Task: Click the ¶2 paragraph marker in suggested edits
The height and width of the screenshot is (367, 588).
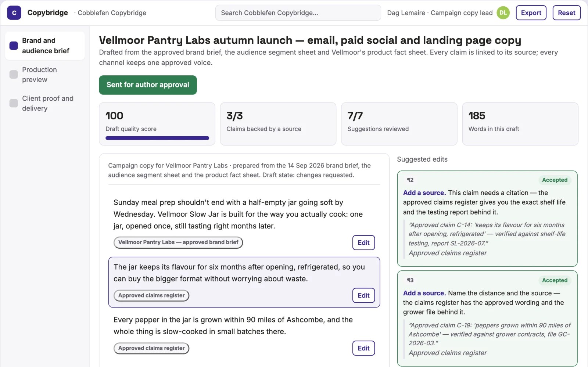Action: [410, 180]
